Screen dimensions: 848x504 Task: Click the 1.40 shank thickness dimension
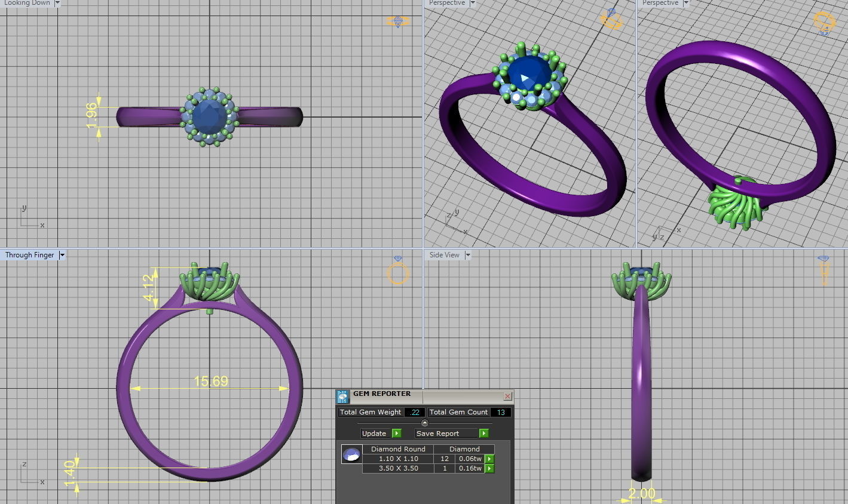(69, 474)
